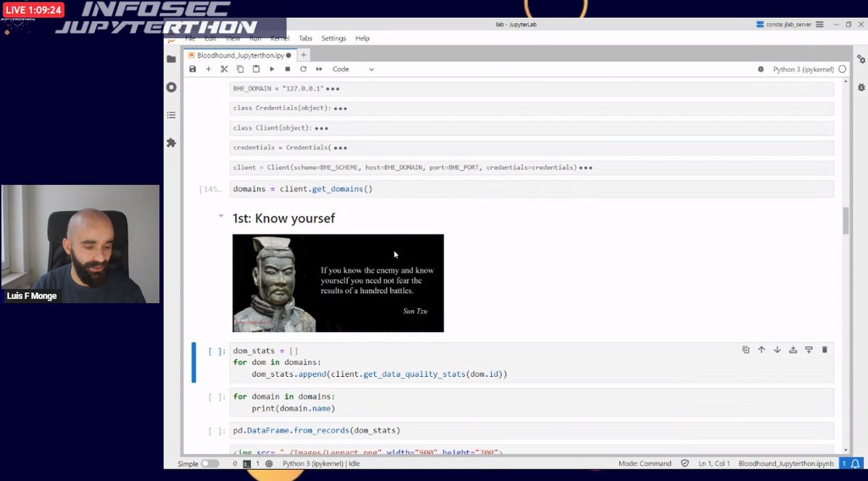The height and width of the screenshot is (481, 868).
Task: Insert a cell below the active cell
Action: click(809, 350)
